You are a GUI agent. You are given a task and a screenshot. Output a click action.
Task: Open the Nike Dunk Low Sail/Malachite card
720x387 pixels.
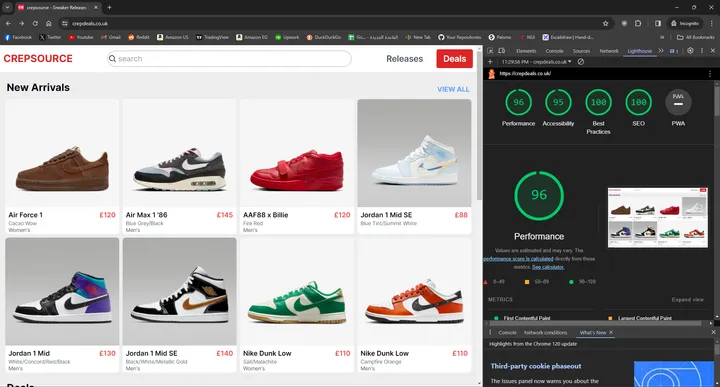coord(297,305)
